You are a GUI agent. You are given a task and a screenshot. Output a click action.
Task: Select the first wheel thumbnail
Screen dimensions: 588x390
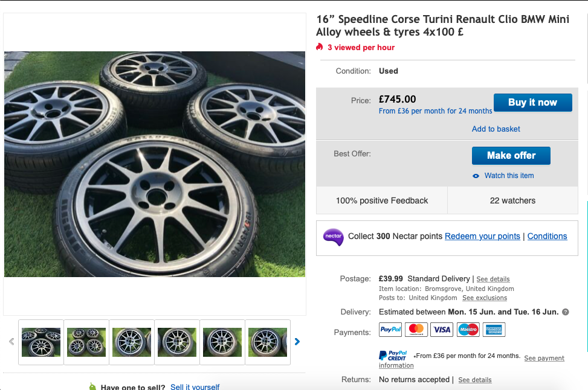pyautogui.click(x=41, y=342)
